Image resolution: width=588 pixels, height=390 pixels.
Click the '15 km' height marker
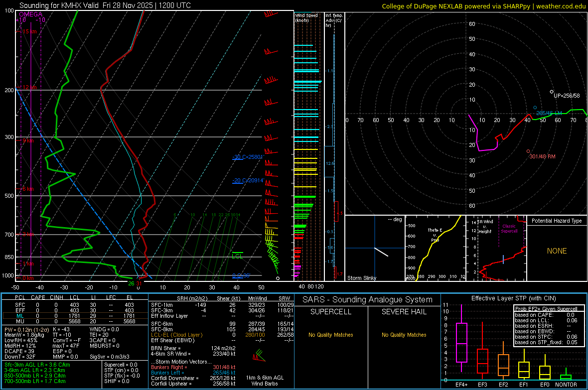(x=29, y=31)
